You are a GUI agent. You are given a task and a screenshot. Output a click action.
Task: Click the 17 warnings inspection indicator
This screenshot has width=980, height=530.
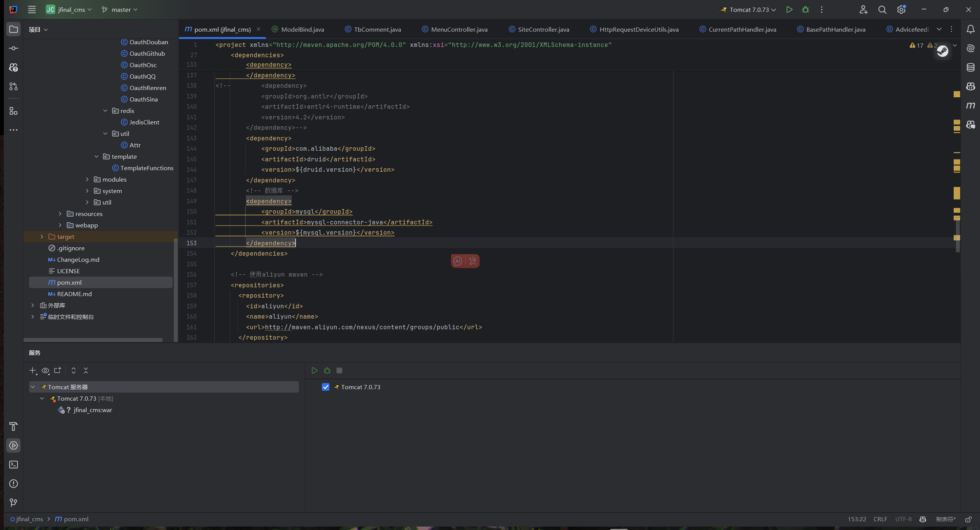point(917,45)
